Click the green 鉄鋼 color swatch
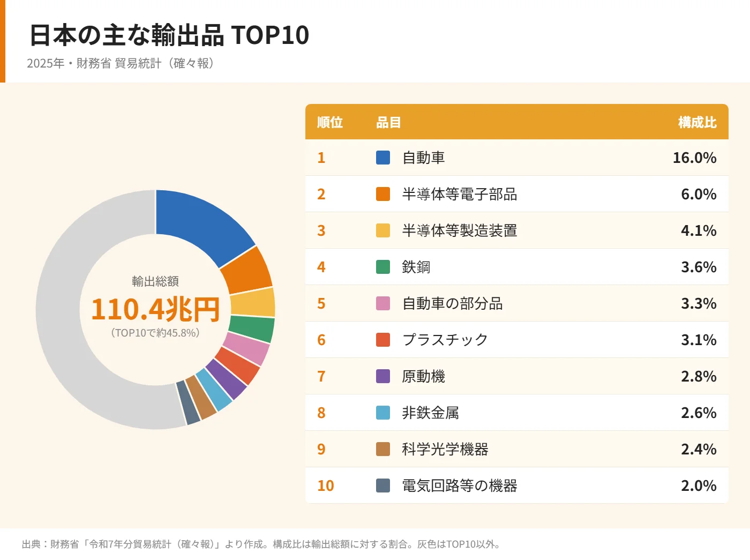The width and height of the screenshot is (750, 560). (x=383, y=267)
